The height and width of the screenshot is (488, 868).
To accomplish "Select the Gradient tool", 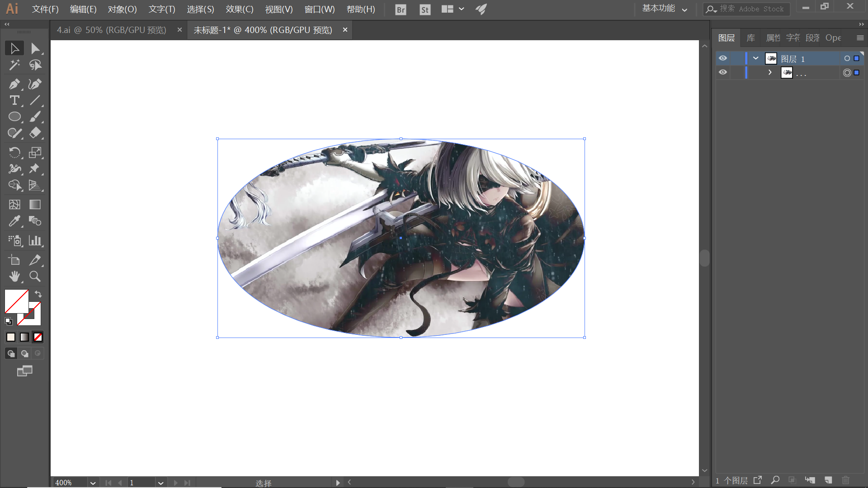I will click(x=35, y=205).
